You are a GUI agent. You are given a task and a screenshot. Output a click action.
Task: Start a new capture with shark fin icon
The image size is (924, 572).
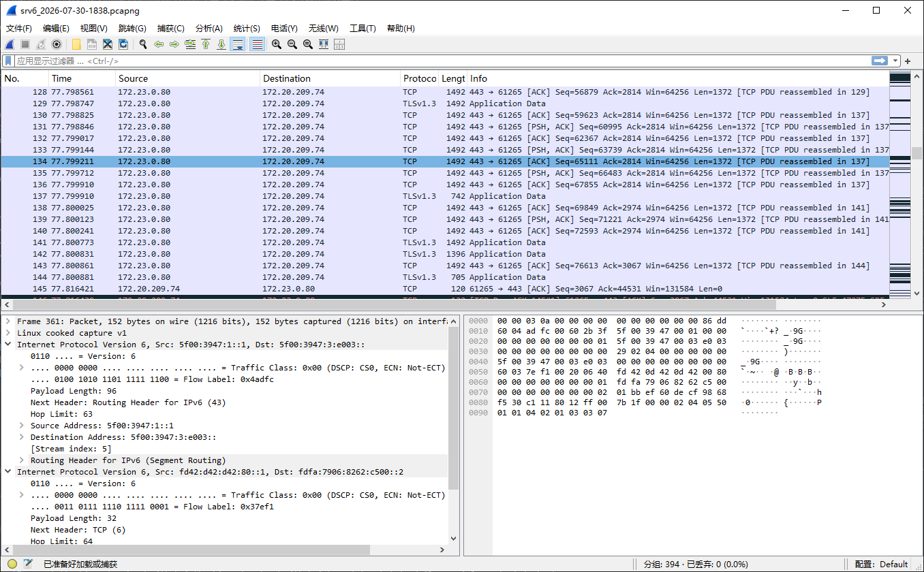pyautogui.click(x=10, y=44)
